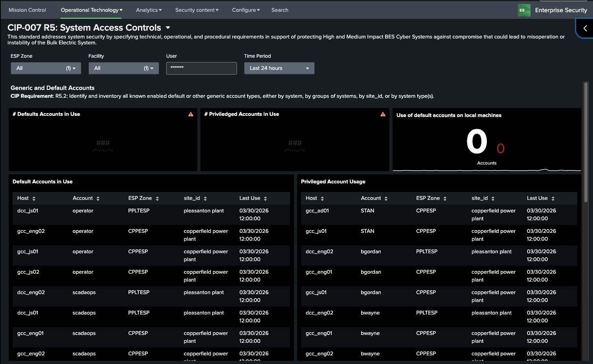Expand the dashboard title dropdown arrow
This screenshot has width=593, height=364.
(x=168, y=28)
